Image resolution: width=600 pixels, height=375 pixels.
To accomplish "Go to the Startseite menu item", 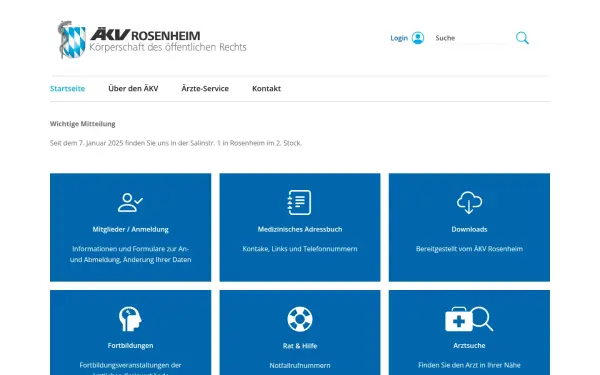I will pyautogui.click(x=67, y=88).
